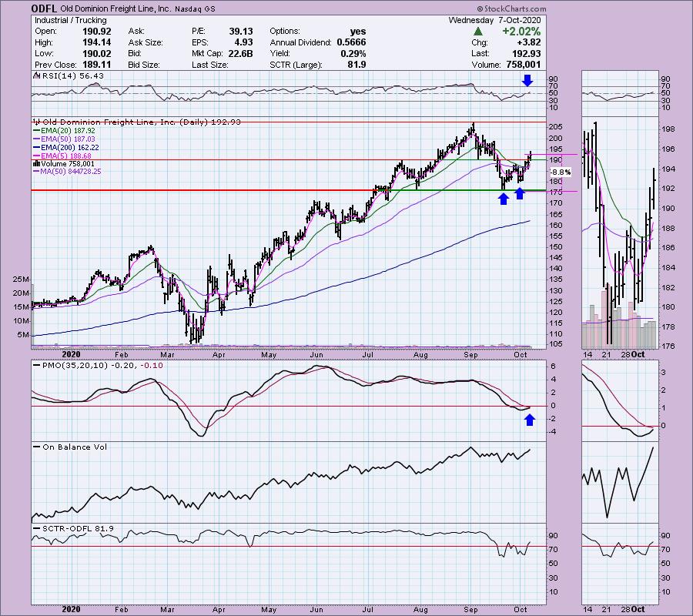693x616 pixels.
Task: Click the Chg value +3.82
Action: click(x=529, y=42)
